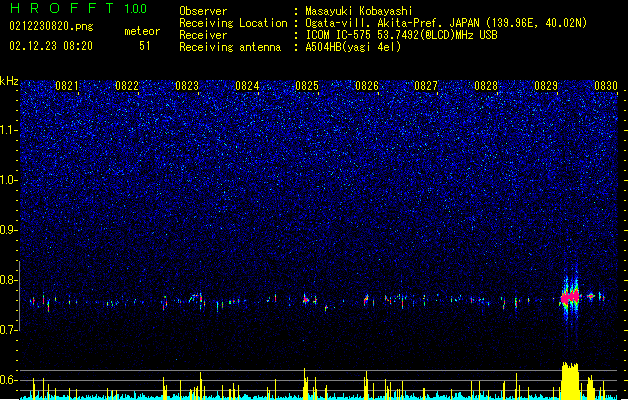Click the 0829 time marker

tap(546, 86)
